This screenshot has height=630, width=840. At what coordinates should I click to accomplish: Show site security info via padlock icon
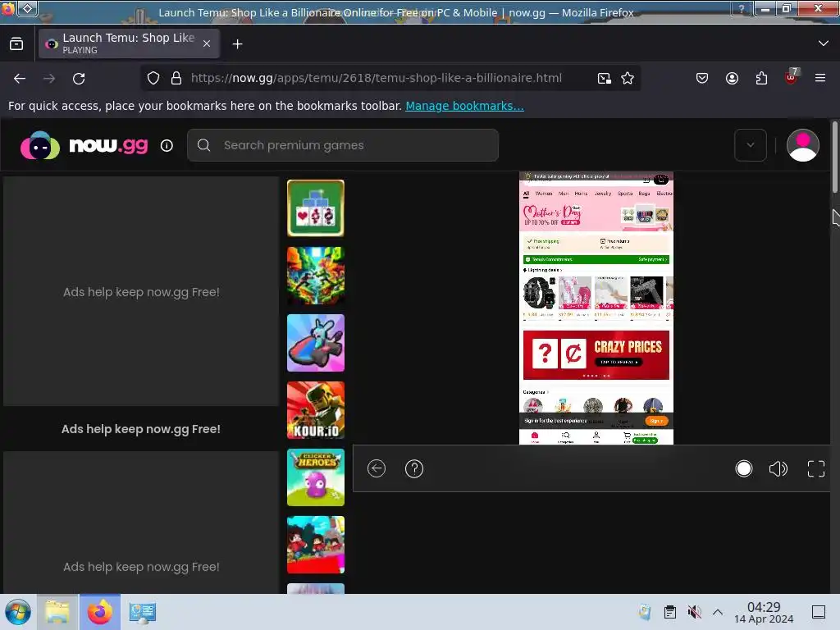(x=176, y=78)
